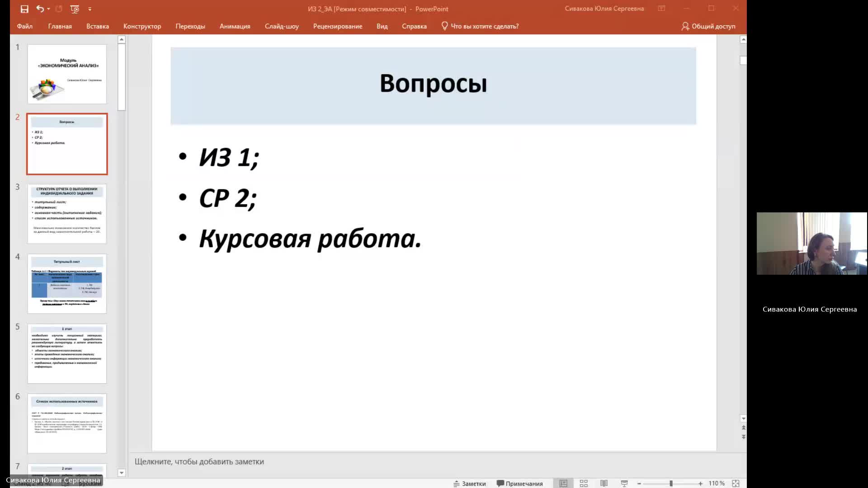Open the Конструктор tab
This screenshot has width=868, height=488.
[x=142, y=26]
